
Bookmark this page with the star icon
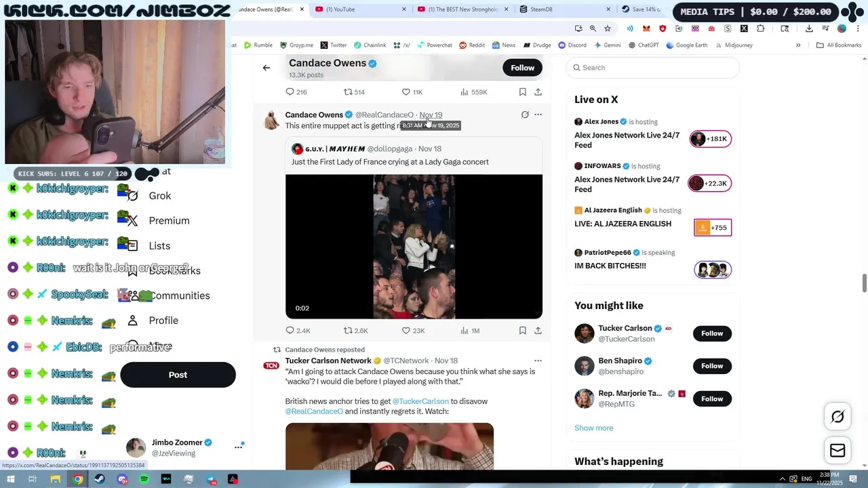[608, 28]
